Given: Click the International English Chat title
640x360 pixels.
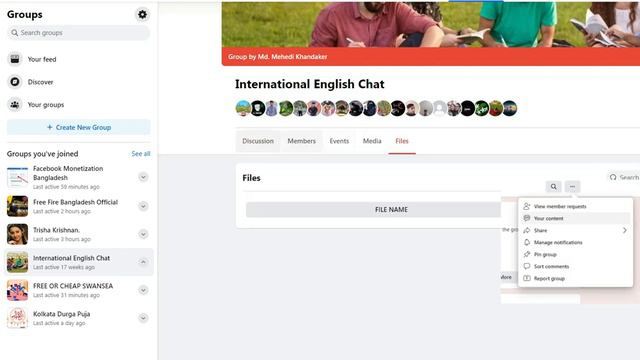Looking at the screenshot, I should pyautogui.click(x=310, y=84).
